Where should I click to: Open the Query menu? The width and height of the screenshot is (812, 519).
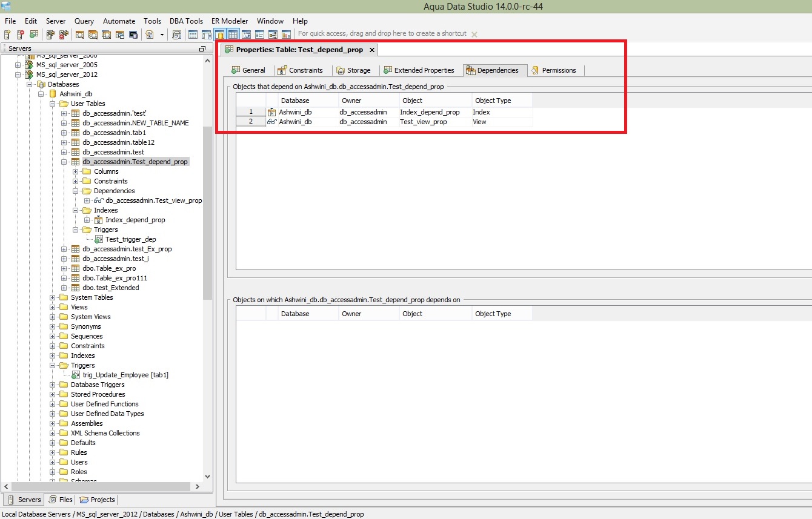(x=84, y=21)
